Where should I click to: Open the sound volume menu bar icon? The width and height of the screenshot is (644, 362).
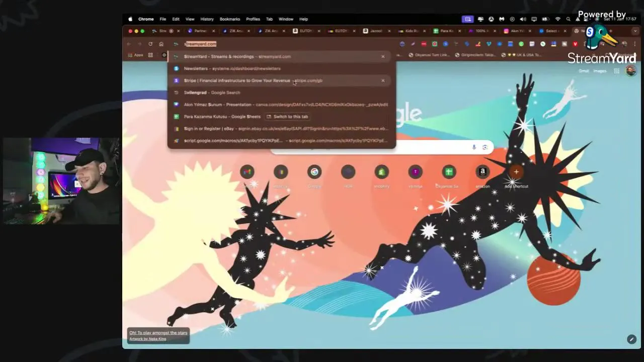523,19
